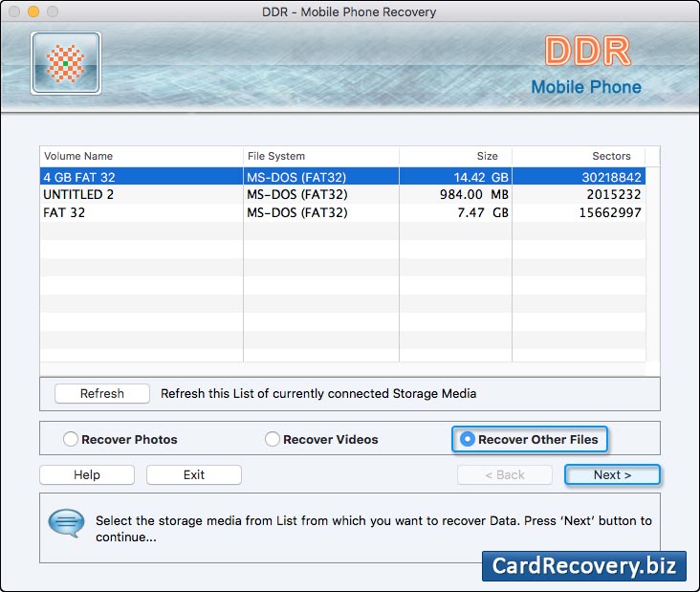Viewport: 700px width, 592px height.
Task: Minimize the window with yellow button
Action: (33, 11)
